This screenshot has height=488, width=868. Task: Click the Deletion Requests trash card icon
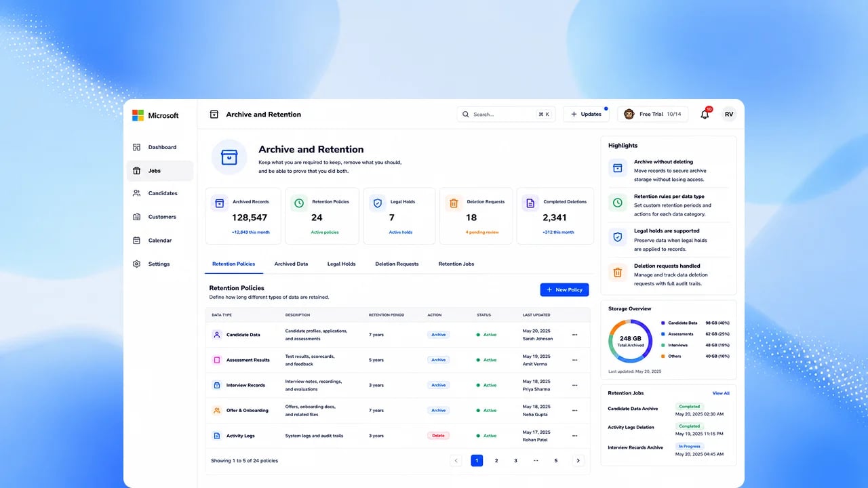pos(454,203)
